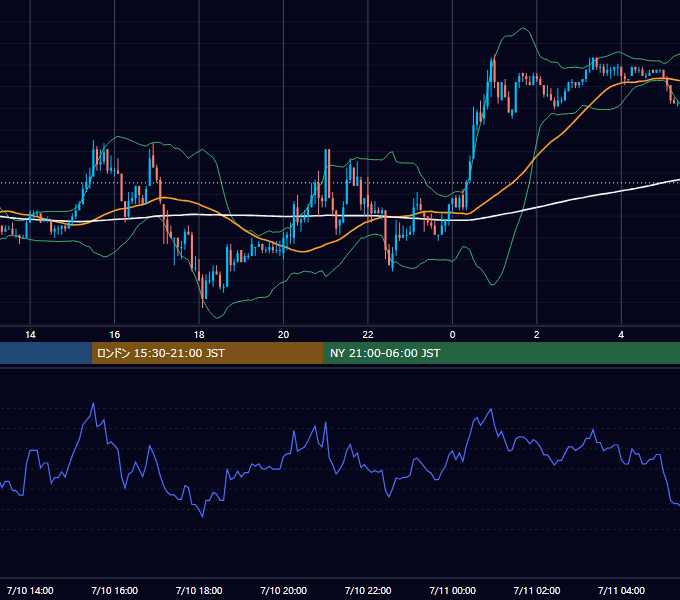Click the hour 18 axis label
This screenshot has width=680, height=600.
pyautogui.click(x=199, y=335)
